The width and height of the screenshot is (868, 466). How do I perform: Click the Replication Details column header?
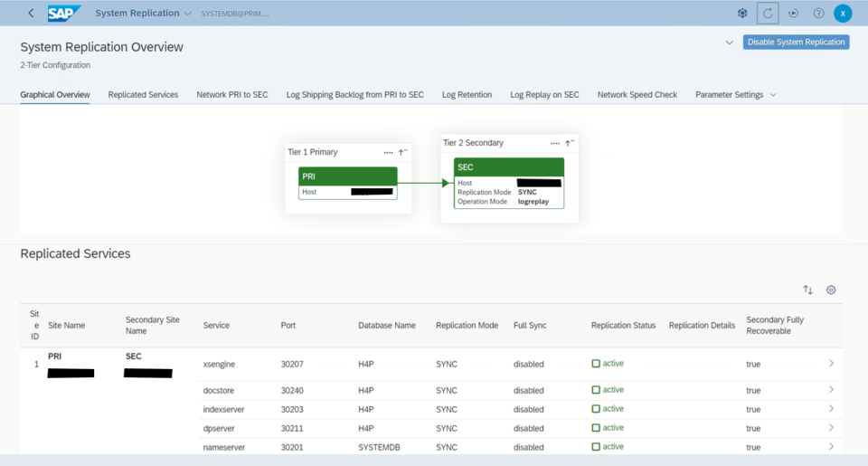pyautogui.click(x=702, y=325)
